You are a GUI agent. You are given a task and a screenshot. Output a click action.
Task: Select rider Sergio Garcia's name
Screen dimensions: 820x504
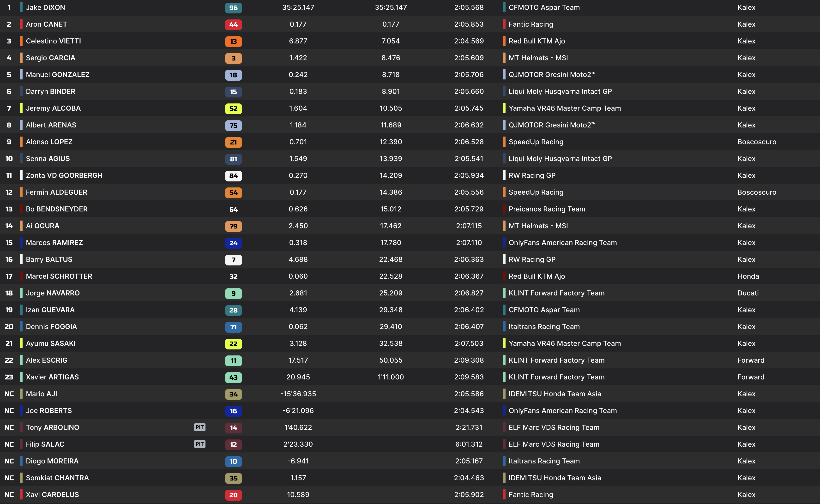click(x=50, y=58)
